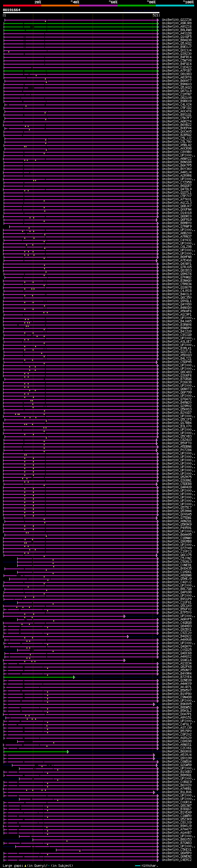Viewport: 197px width, 868px height.
Task: Select label UniRef100_Q5T5C7
Action: [177, 507]
